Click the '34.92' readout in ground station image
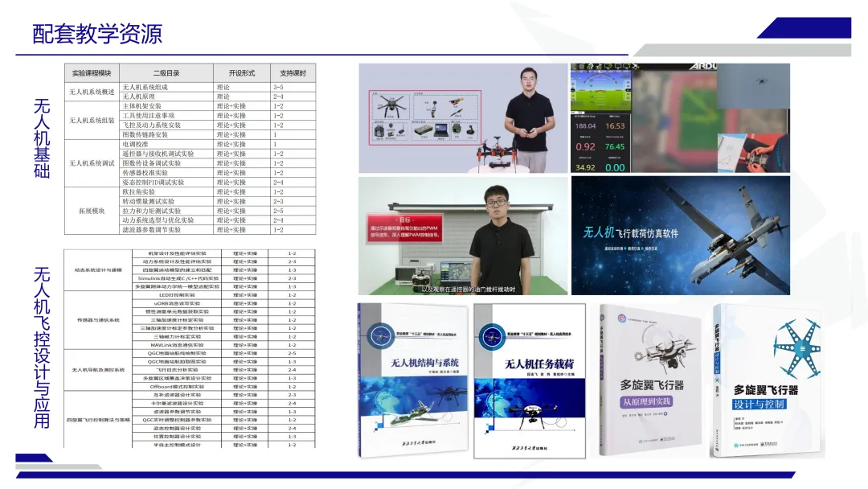Image resolution: width=868 pixels, height=489 pixels. pos(585,167)
